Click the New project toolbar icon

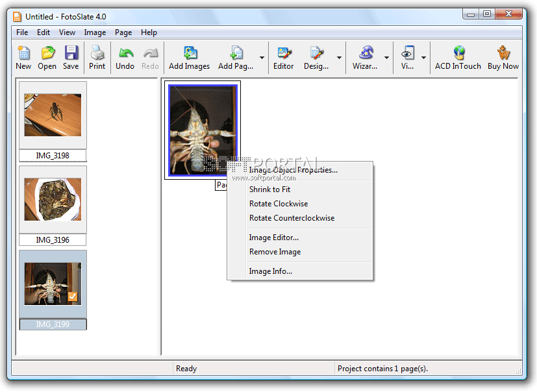tap(23, 53)
